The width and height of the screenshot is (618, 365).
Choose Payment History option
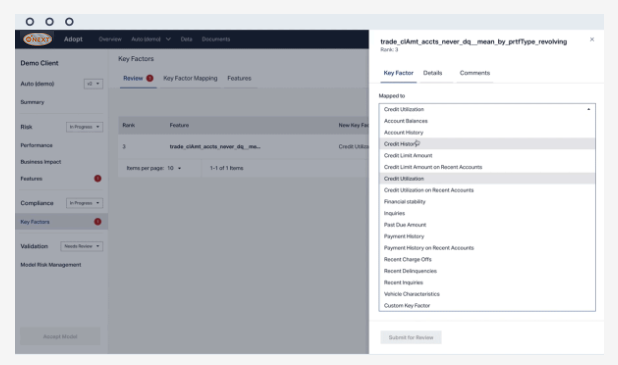click(487, 236)
